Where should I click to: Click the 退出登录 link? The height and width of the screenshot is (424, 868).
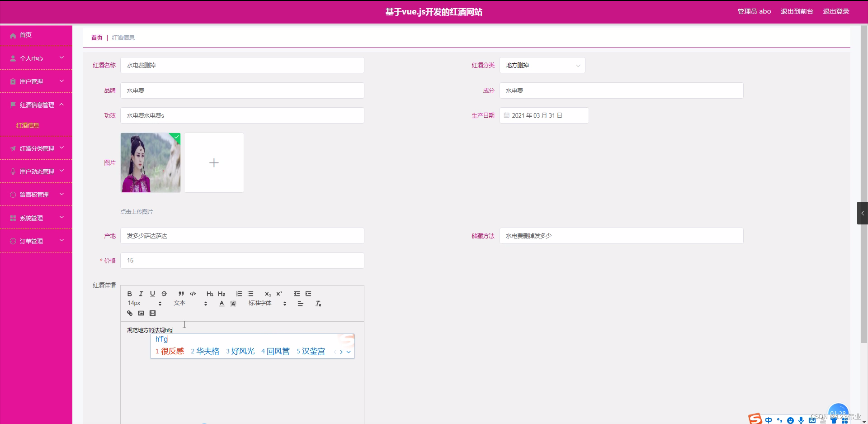pyautogui.click(x=836, y=11)
